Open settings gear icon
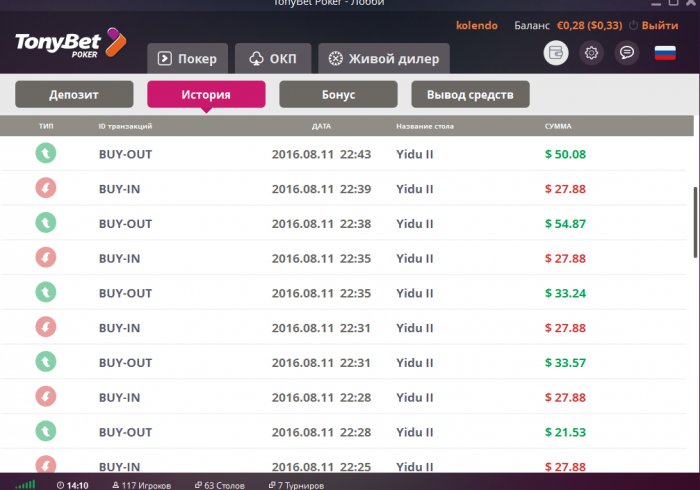Screen dimensions: 700x490 591,53
